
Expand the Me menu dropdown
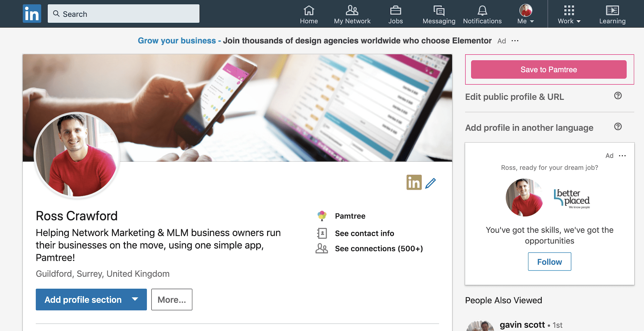click(525, 13)
